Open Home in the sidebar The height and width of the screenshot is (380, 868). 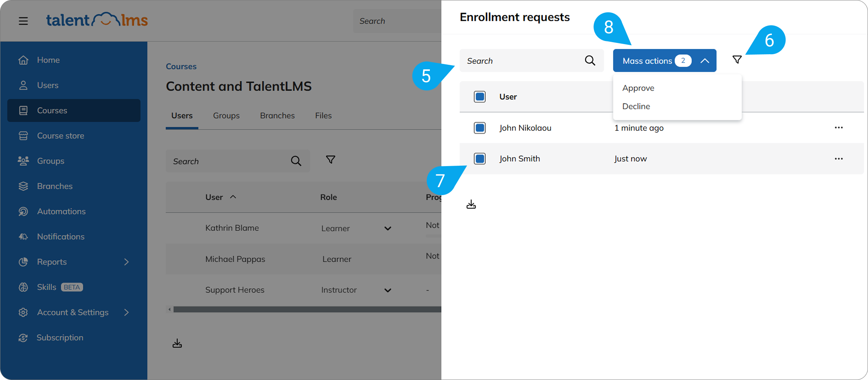[74, 60]
